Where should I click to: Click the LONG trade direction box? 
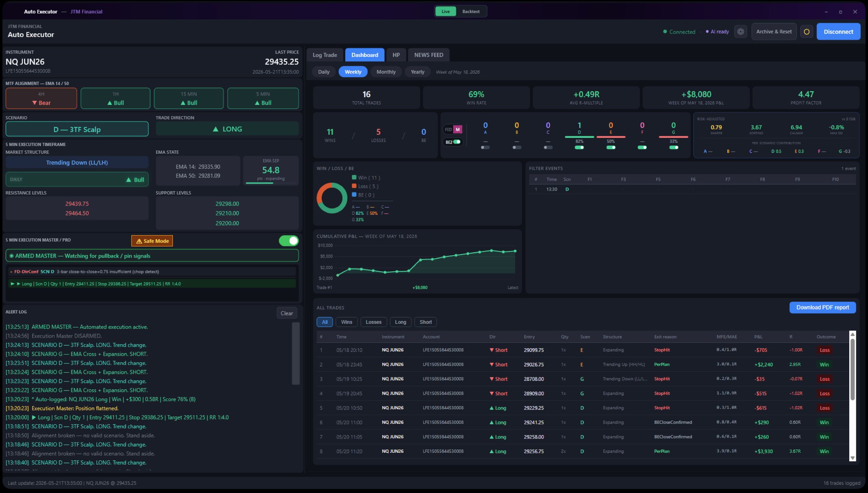click(x=227, y=129)
